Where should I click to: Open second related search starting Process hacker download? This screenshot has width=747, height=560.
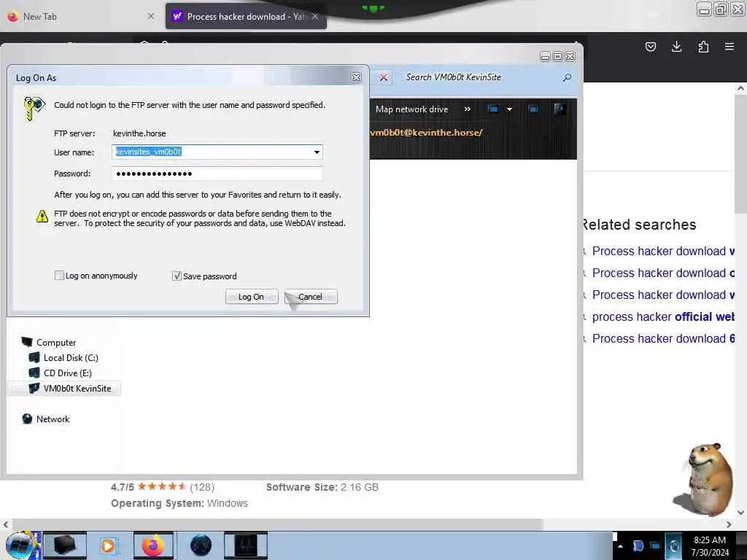tap(662, 273)
